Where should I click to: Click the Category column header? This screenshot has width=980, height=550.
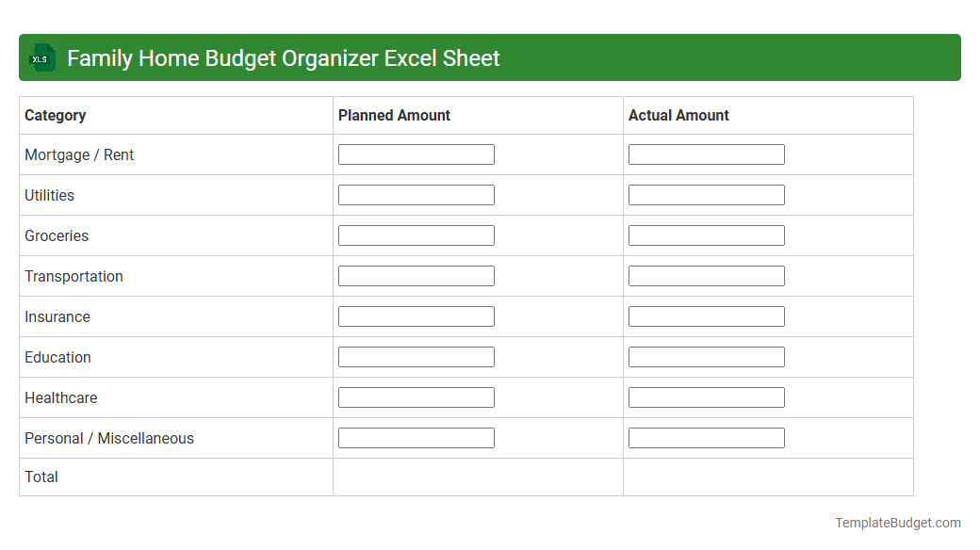pyautogui.click(x=56, y=115)
